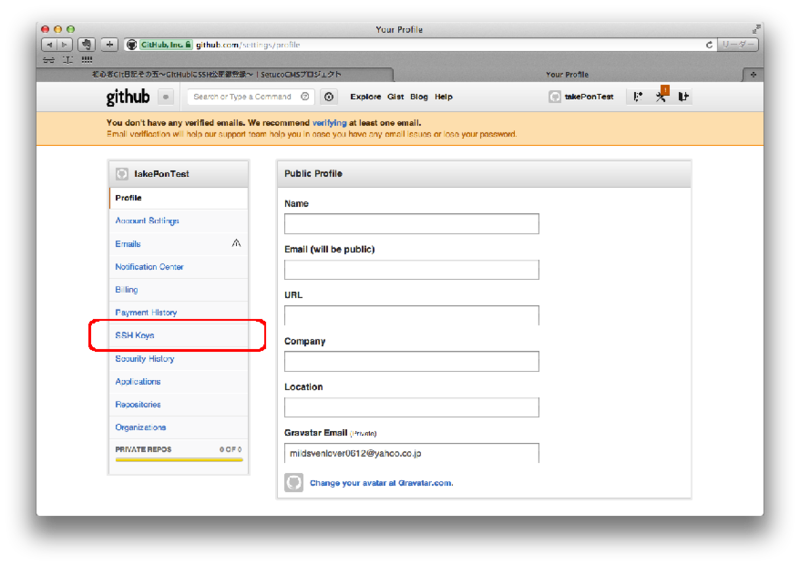Open the Reader button in address bar
The height and width of the screenshot is (566, 800).
pos(738,45)
